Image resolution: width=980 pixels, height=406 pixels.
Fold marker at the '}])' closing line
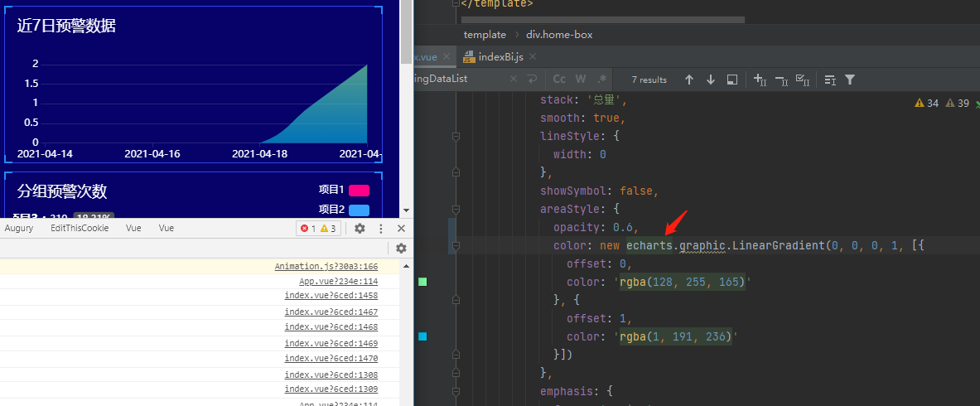456,355
